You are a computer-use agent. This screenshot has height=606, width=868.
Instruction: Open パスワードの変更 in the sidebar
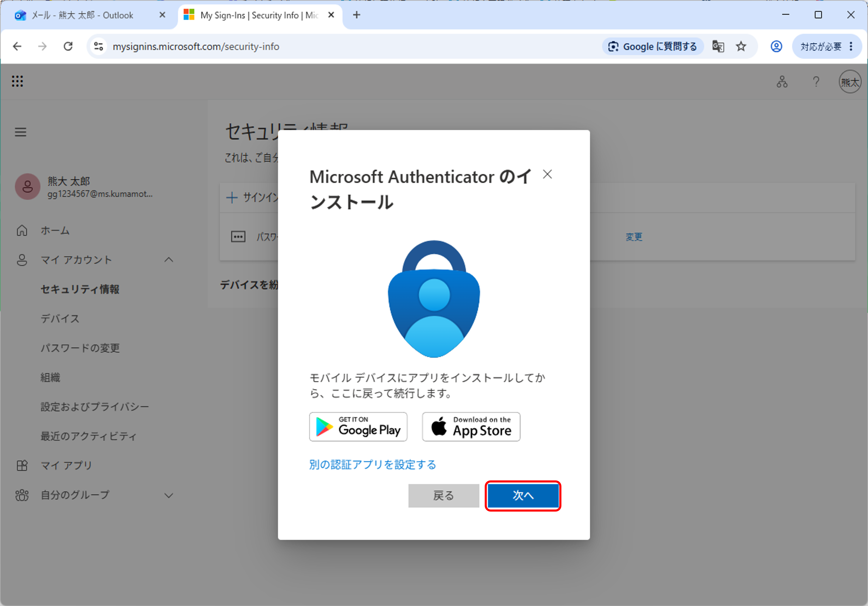80,348
